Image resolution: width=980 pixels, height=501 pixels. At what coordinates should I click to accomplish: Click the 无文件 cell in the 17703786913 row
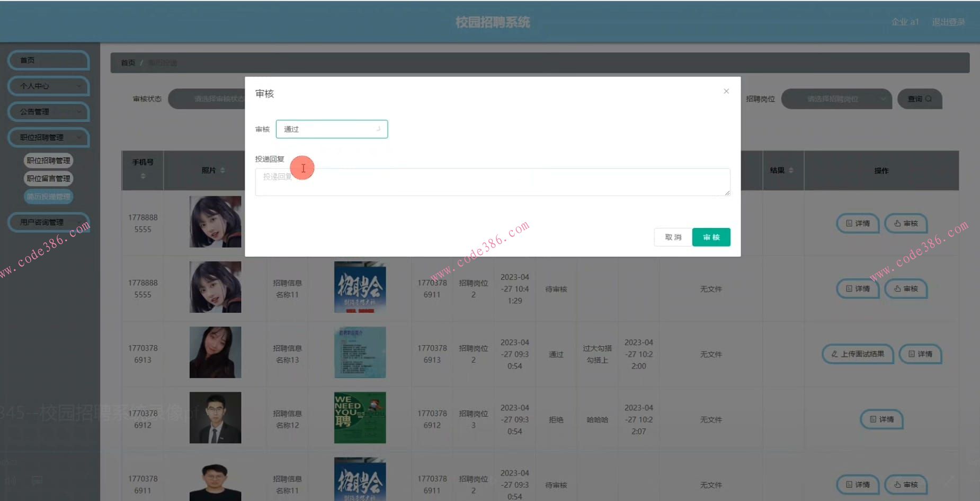pyautogui.click(x=711, y=354)
